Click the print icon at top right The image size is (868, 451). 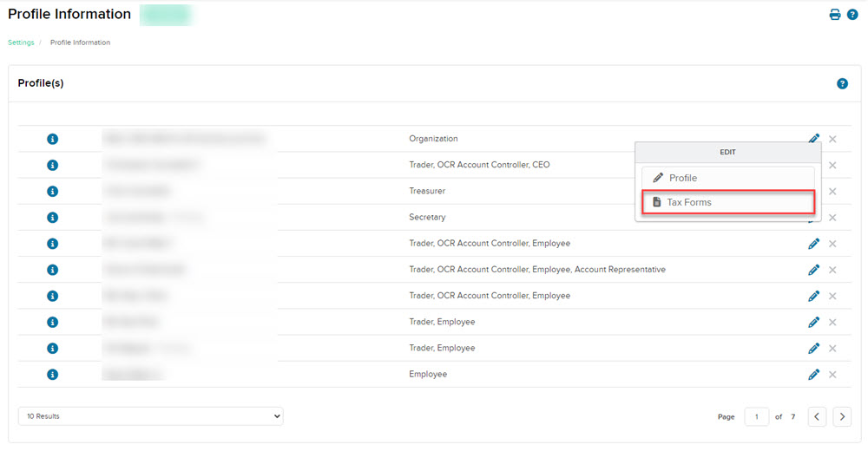point(835,15)
